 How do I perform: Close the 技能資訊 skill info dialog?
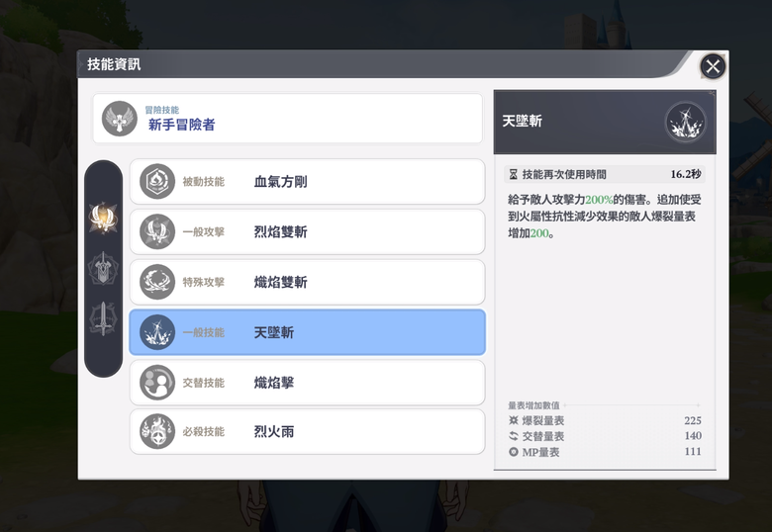713,66
